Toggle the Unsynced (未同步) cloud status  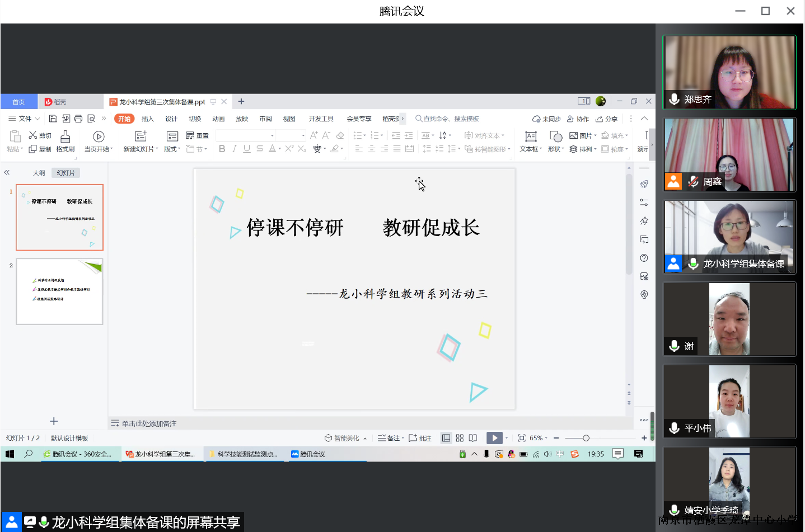pos(546,119)
